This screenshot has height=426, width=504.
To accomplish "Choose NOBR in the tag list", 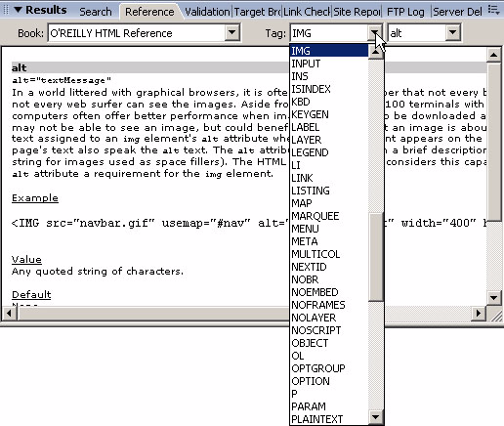I will pos(329,279).
